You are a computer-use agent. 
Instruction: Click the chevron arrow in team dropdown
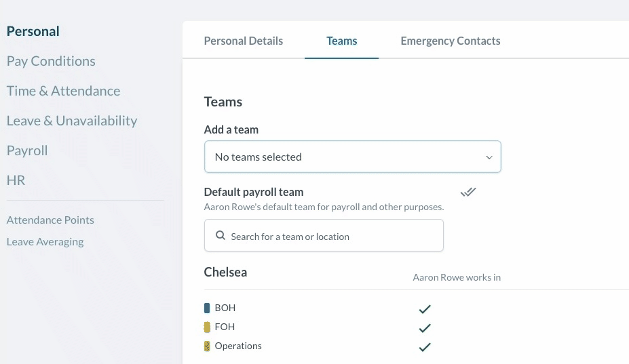[489, 157]
